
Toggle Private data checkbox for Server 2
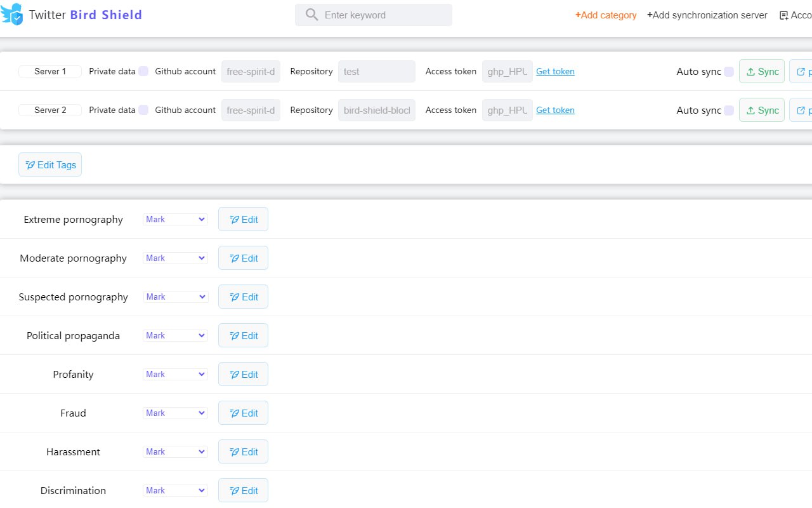(x=143, y=110)
